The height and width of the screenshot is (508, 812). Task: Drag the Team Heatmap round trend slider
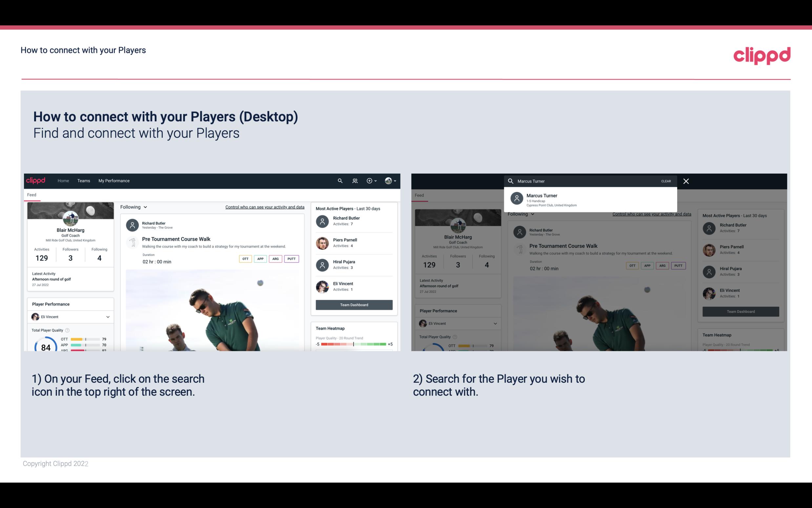[x=353, y=345]
